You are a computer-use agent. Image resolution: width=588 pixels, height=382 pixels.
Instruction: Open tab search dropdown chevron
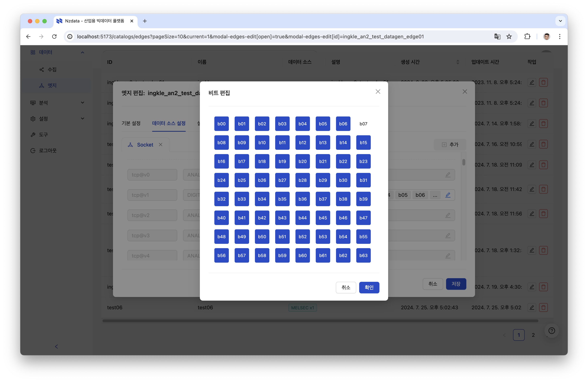[x=560, y=21]
